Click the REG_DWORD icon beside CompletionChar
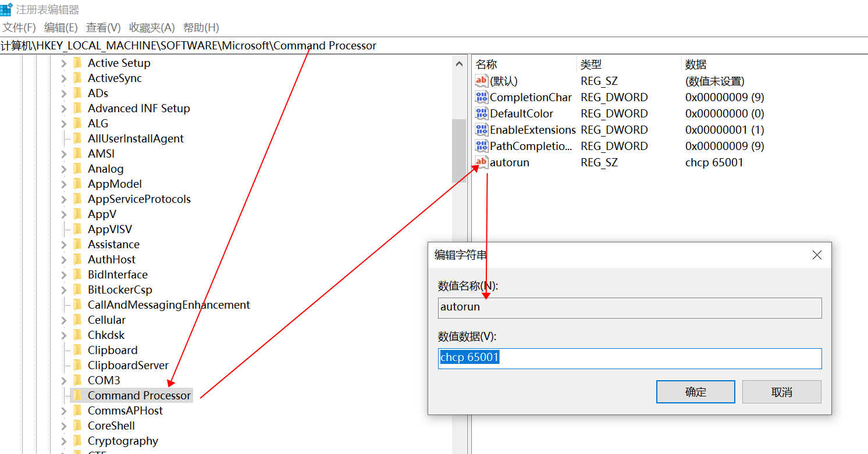This screenshot has height=454, width=868. [481, 97]
